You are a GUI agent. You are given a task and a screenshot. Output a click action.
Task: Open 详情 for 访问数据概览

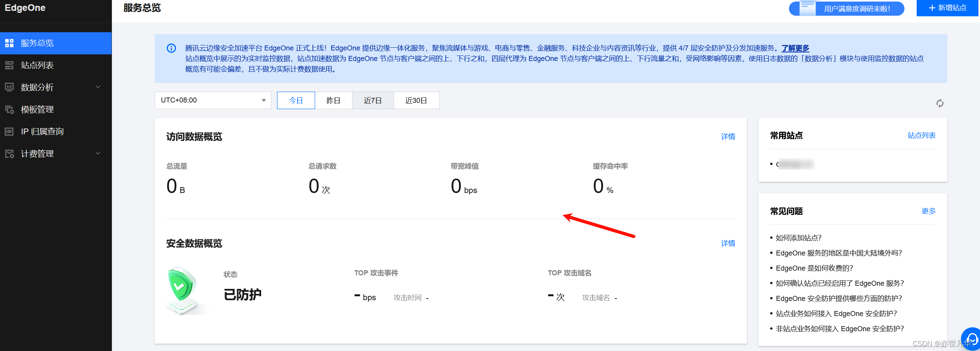coord(728,136)
